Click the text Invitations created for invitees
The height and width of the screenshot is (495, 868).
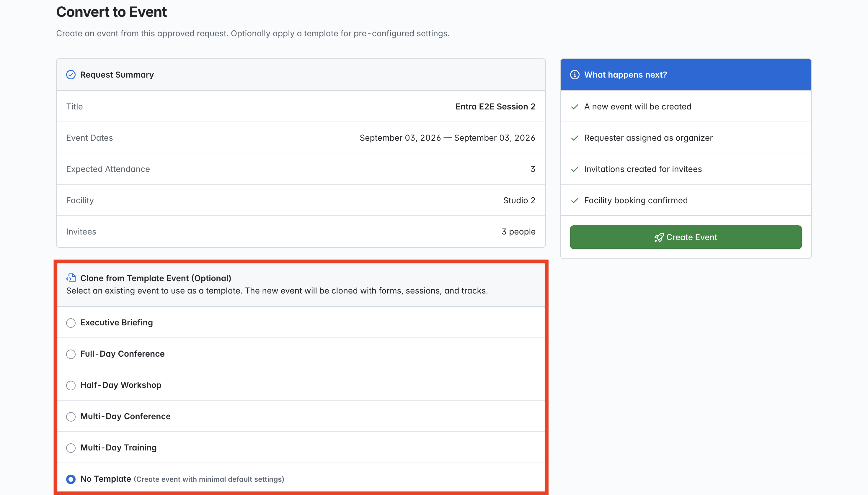(x=643, y=169)
